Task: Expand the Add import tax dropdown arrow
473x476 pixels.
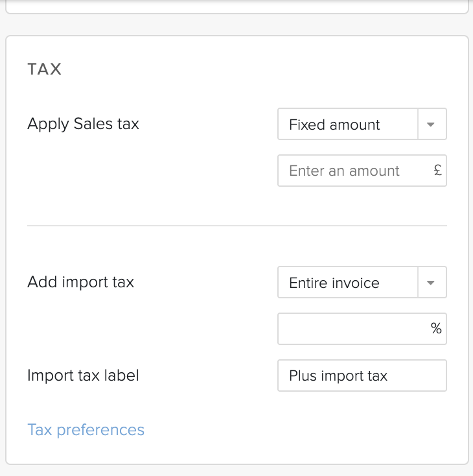Action: point(432,282)
